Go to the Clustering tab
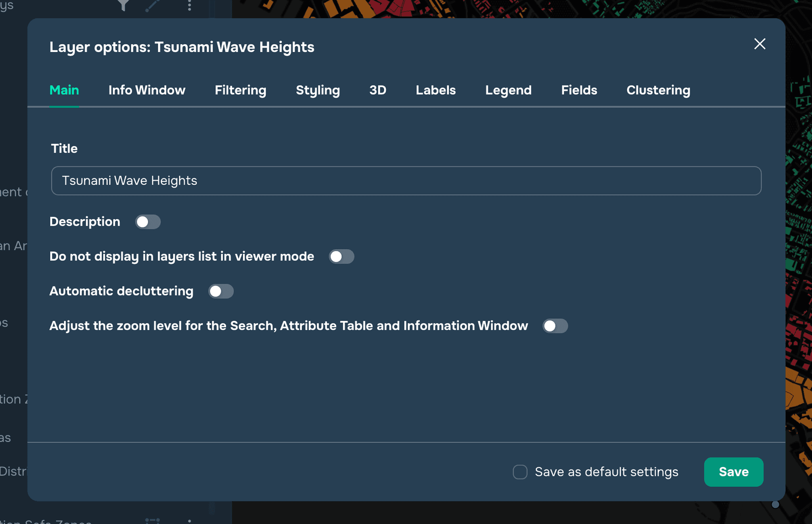The height and width of the screenshot is (524, 812). coord(658,90)
